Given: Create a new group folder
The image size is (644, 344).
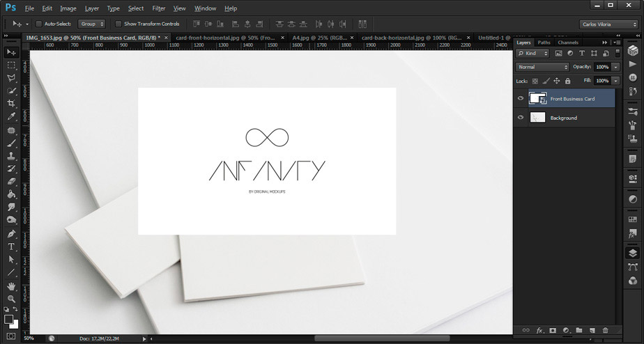Looking at the screenshot, I should click(579, 330).
